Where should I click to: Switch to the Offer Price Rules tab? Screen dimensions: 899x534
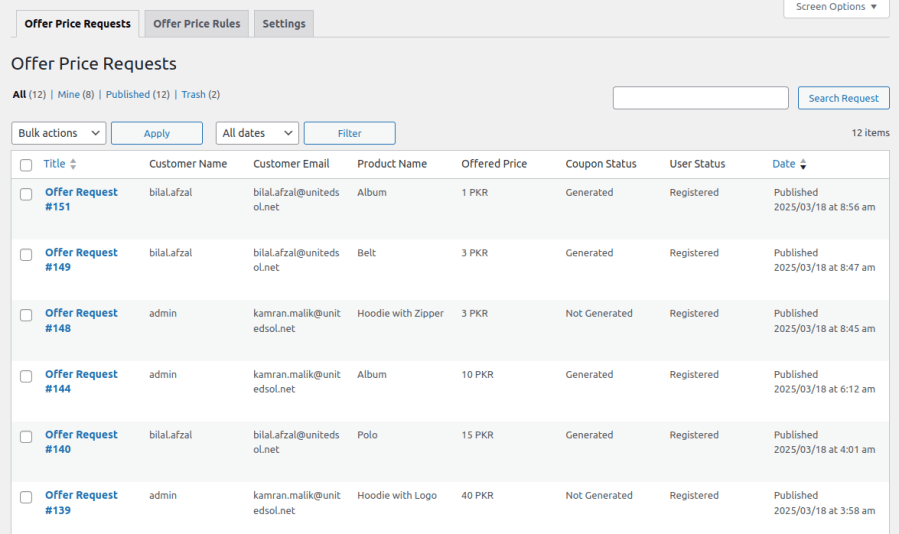[196, 24]
